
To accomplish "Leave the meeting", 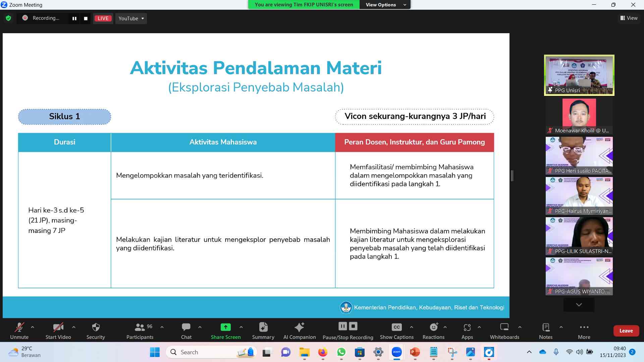I will [x=626, y=330].
